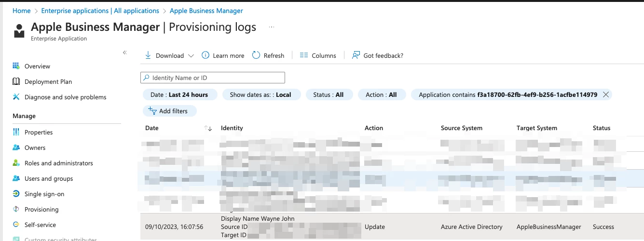This screenshot has height=241, width=644.
Task: Refresh the provisioning logs
Action: 268,55
